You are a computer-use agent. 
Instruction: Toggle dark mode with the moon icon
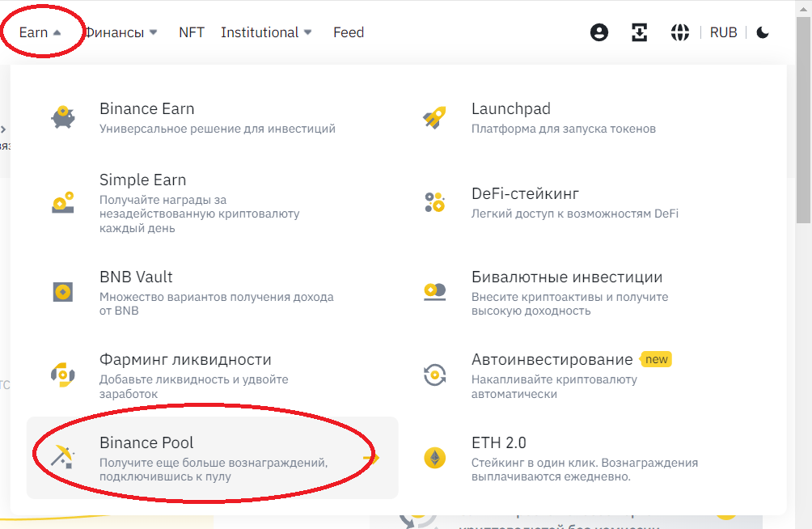763,32
